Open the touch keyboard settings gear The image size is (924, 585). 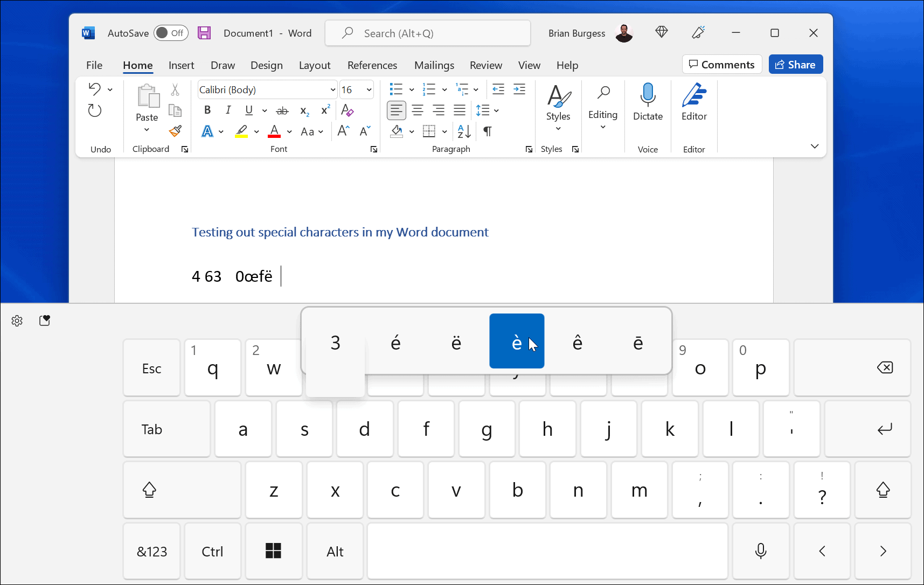17,320
